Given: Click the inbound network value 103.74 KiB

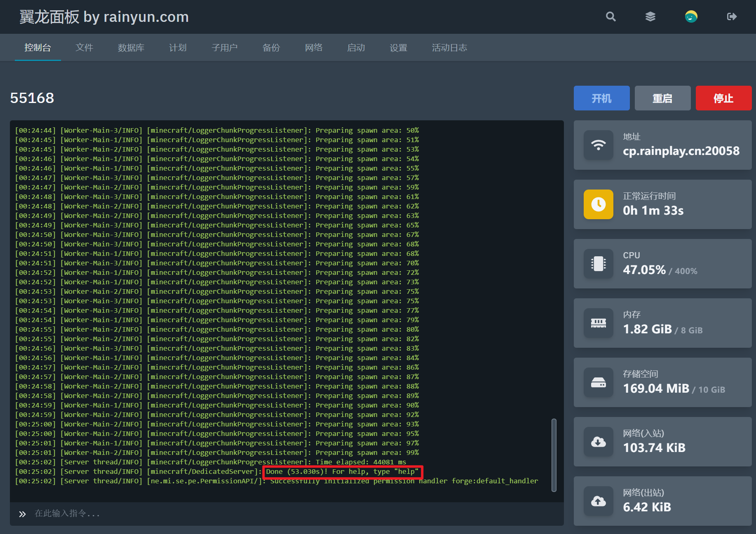Looking at the screenshot, I should [x=654, y=448].
